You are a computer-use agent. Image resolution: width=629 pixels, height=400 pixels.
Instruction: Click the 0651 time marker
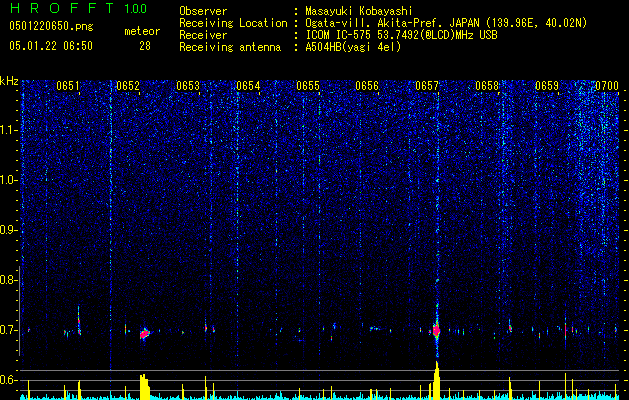(x=68, y=86)
